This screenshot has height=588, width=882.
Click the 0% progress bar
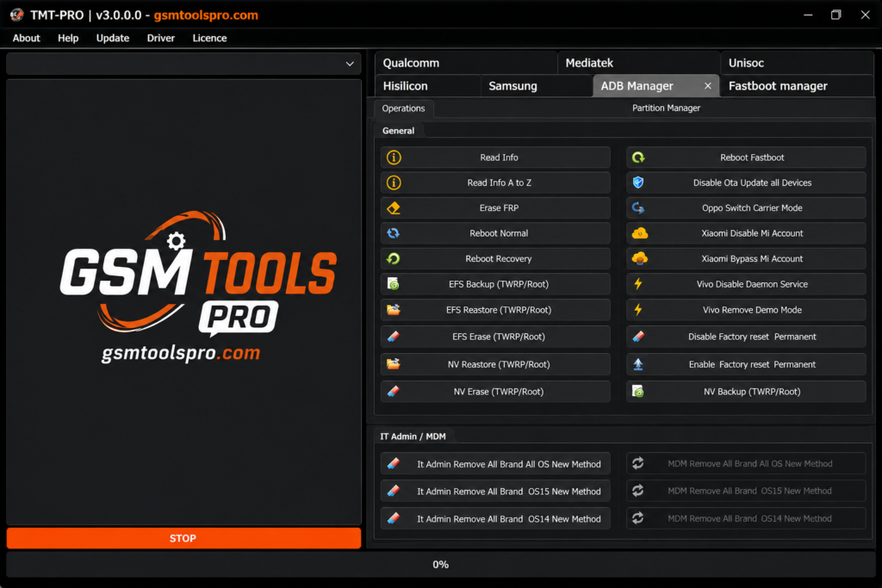point(440,565)
